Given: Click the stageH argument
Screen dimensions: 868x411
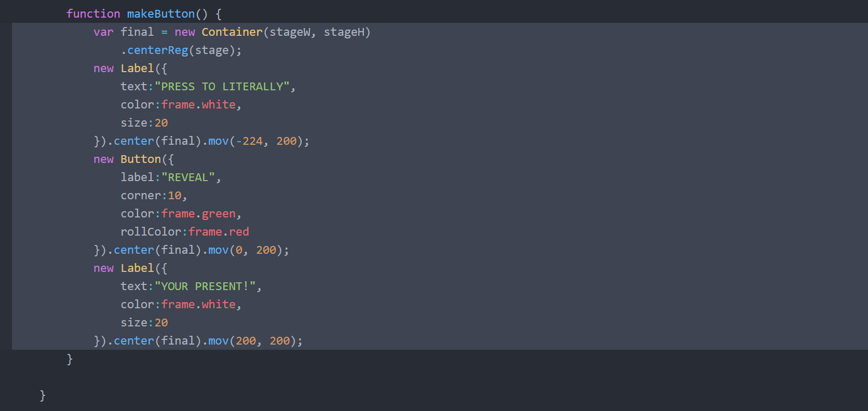Looking at the screenshot, I should click(x=344, y=32).
